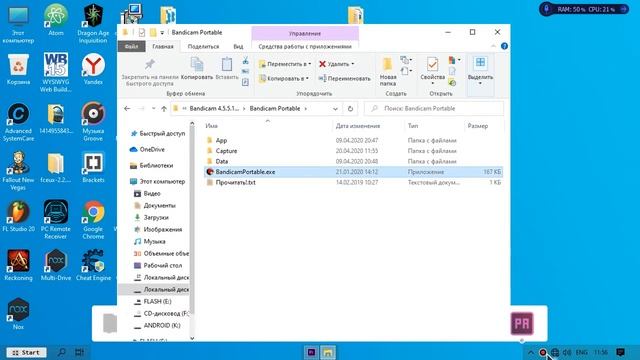Click Переименовать in ribbon
The width and height of the screenshot is (640, 360).
(344, 78)
